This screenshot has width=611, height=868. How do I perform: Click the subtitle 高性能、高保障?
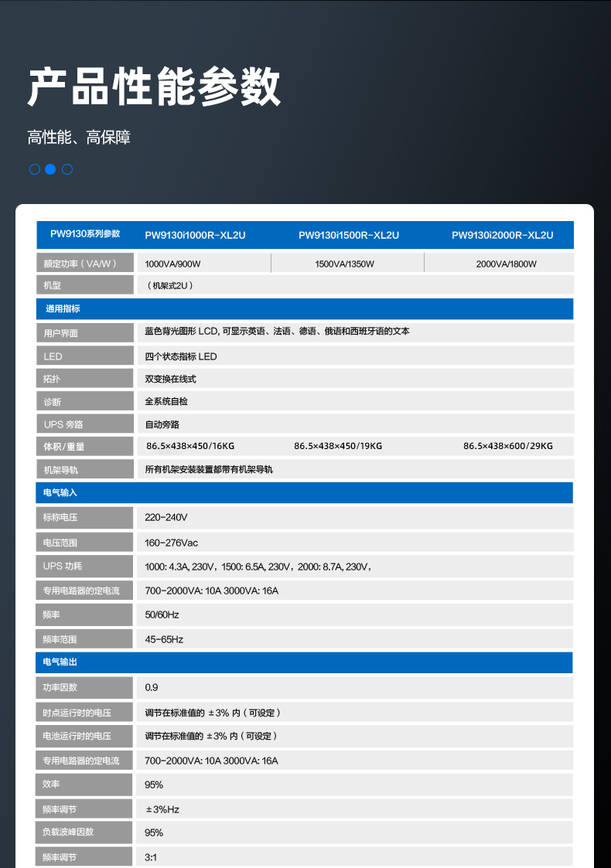[79, 138]
